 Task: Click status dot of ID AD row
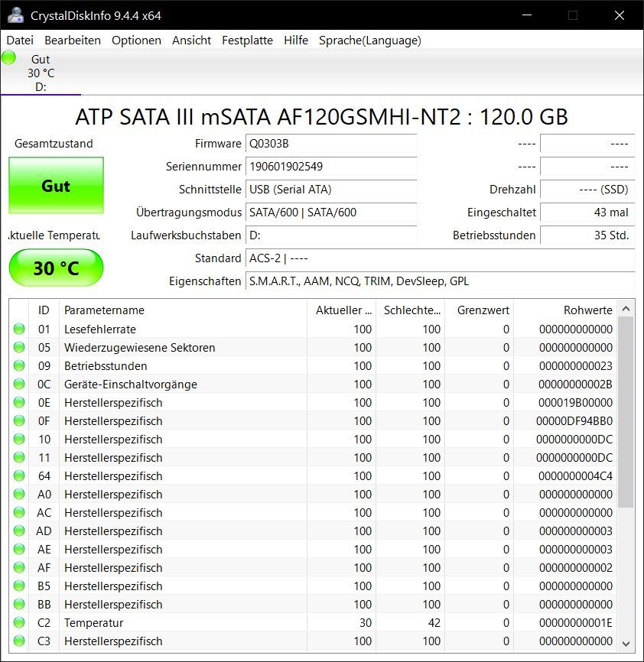19,531
